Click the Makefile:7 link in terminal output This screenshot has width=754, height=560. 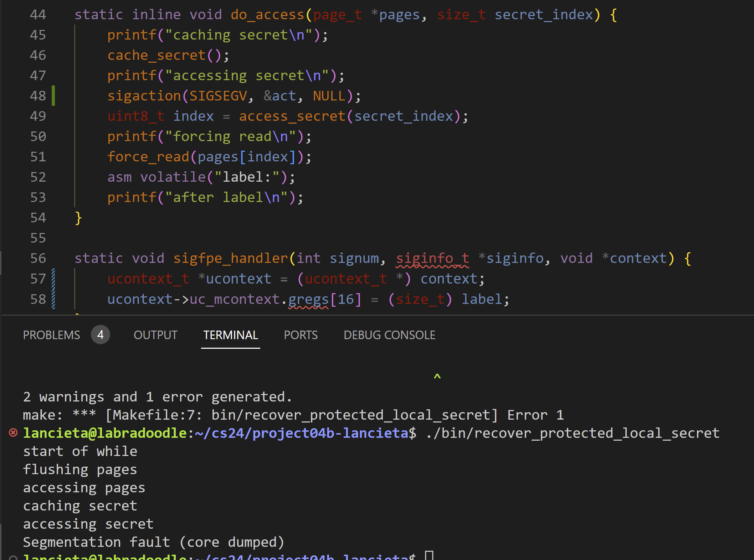(153, 415)
